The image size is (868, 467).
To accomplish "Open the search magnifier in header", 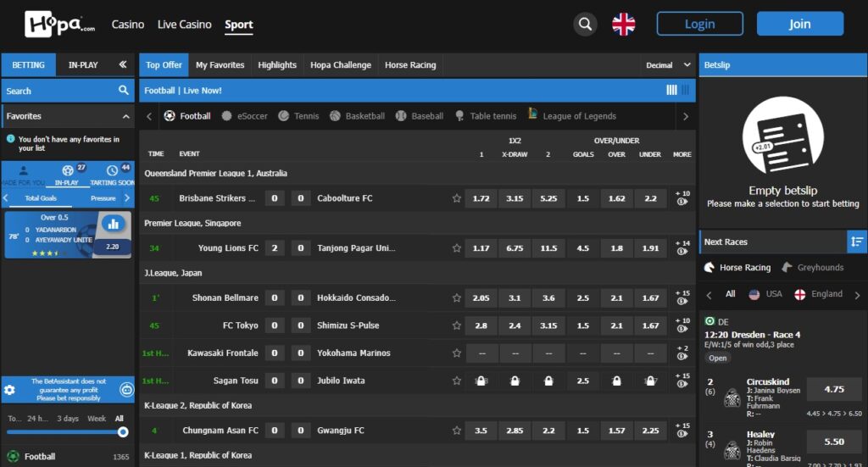I will pos(585,24).
